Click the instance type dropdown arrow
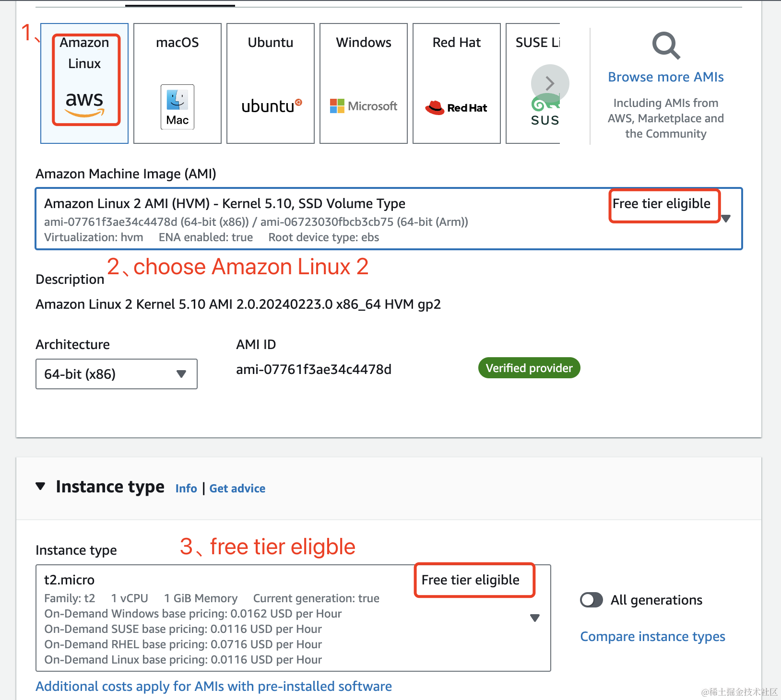 coord(535,618)
